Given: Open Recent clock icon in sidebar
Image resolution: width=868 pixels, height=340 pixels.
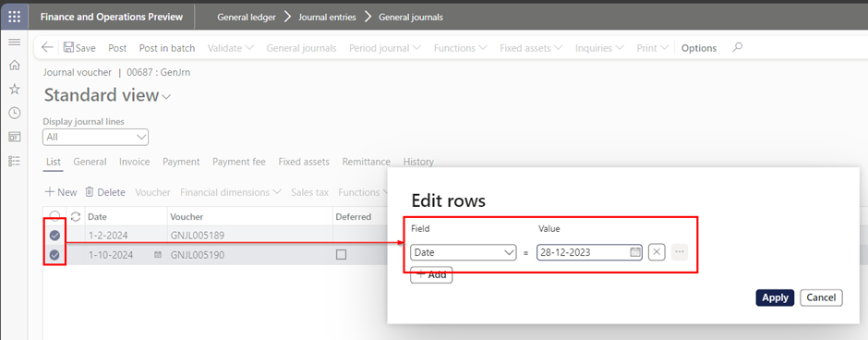Looking at the screenshot, I should (x=15, y=113).
